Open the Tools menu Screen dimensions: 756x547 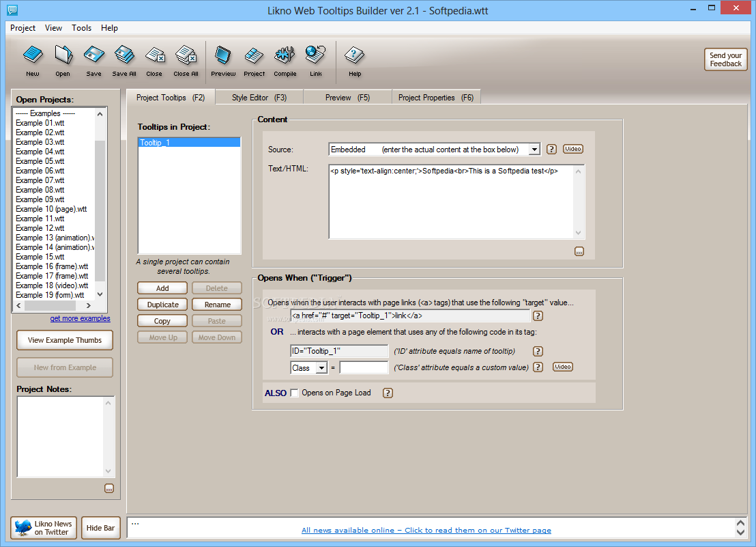point(81,28)
